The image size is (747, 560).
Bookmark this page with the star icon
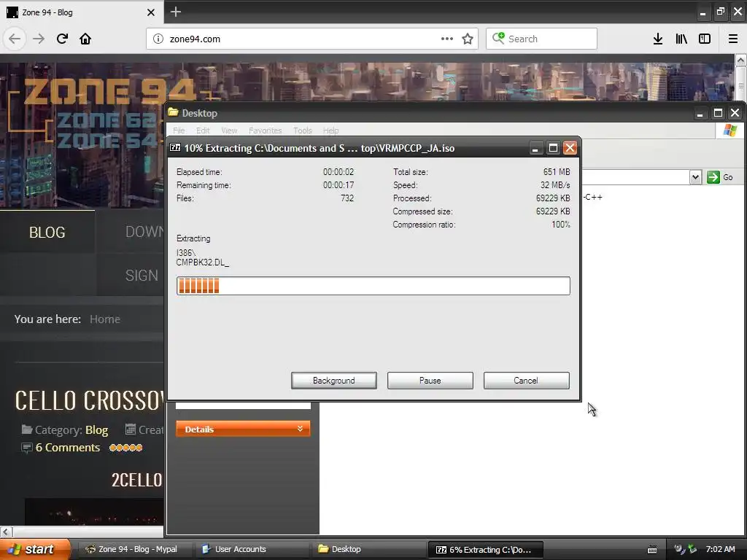pyautogui.click(x=468, y=39)
